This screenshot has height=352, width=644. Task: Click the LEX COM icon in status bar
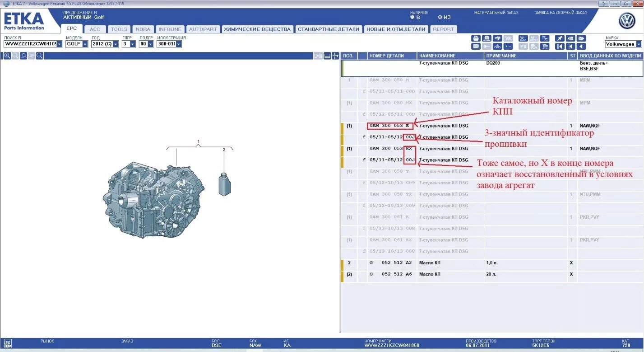pyautogui.click(x=7, y=343)
